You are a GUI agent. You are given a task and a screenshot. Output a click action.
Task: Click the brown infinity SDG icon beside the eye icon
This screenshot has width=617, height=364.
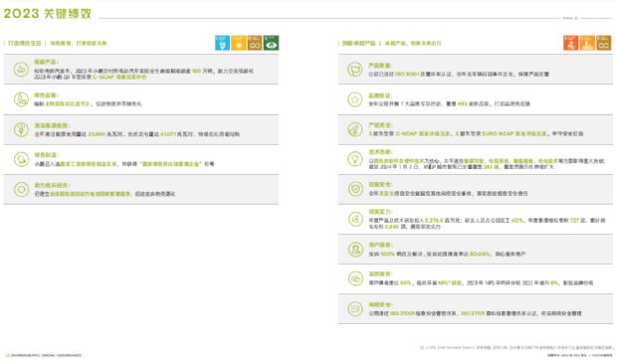[255, 43]
